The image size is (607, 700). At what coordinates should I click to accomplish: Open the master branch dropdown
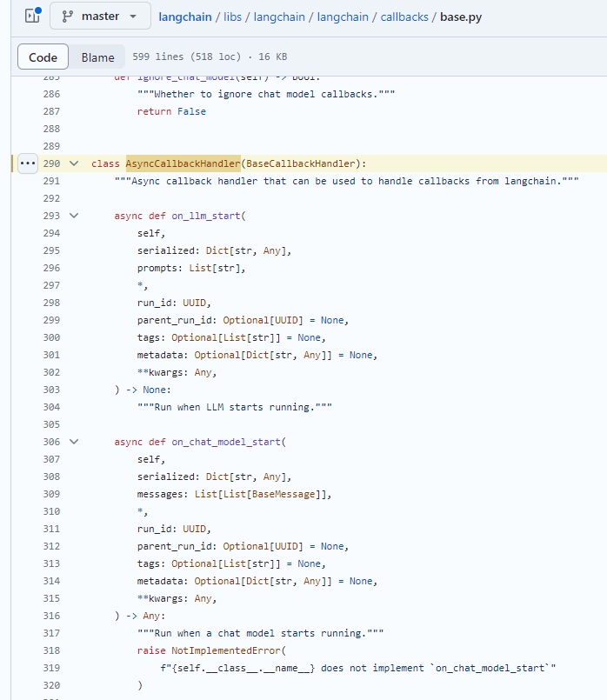coord(100,16)
